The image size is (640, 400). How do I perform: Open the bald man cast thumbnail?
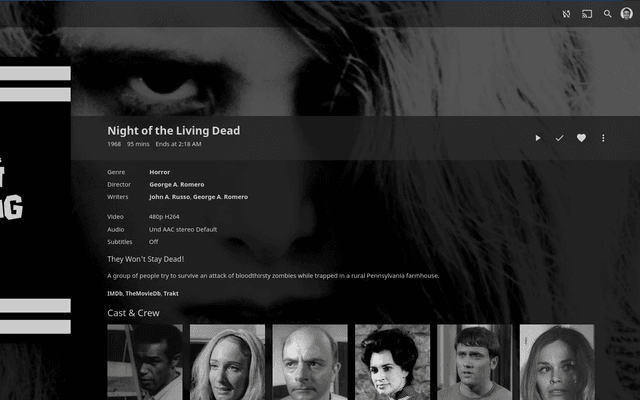pyautogui.click(x=310, y=362)
